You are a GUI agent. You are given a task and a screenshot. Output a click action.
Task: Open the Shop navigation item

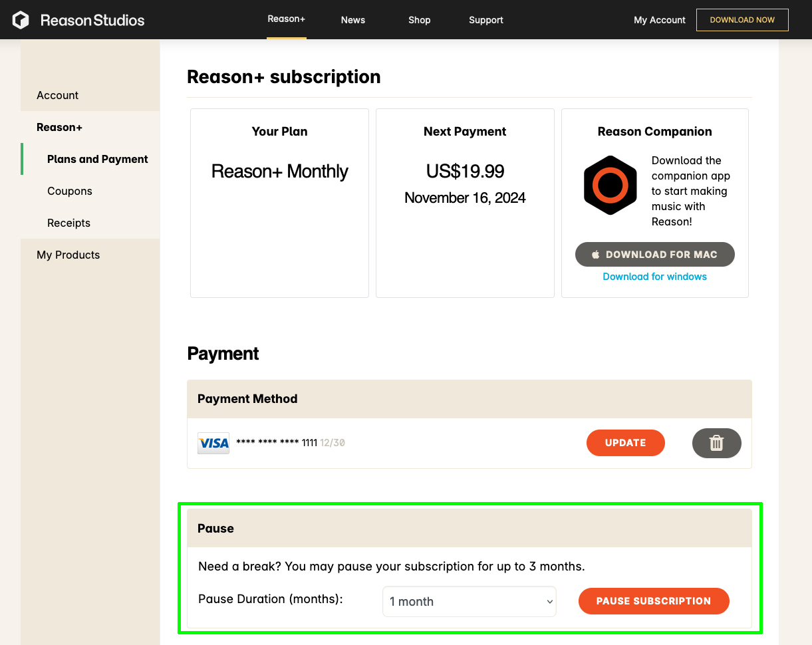pyautogui.click(x=420, y=20)
